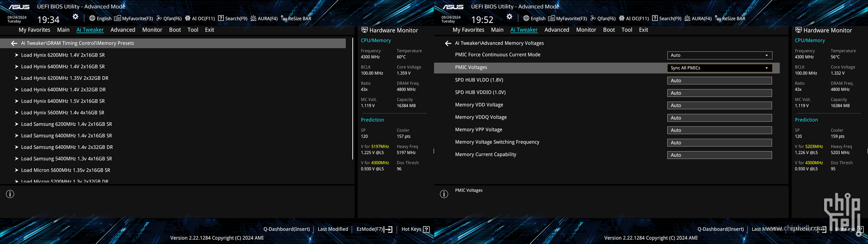Click Memory Current Capability value field

point(720,155)
